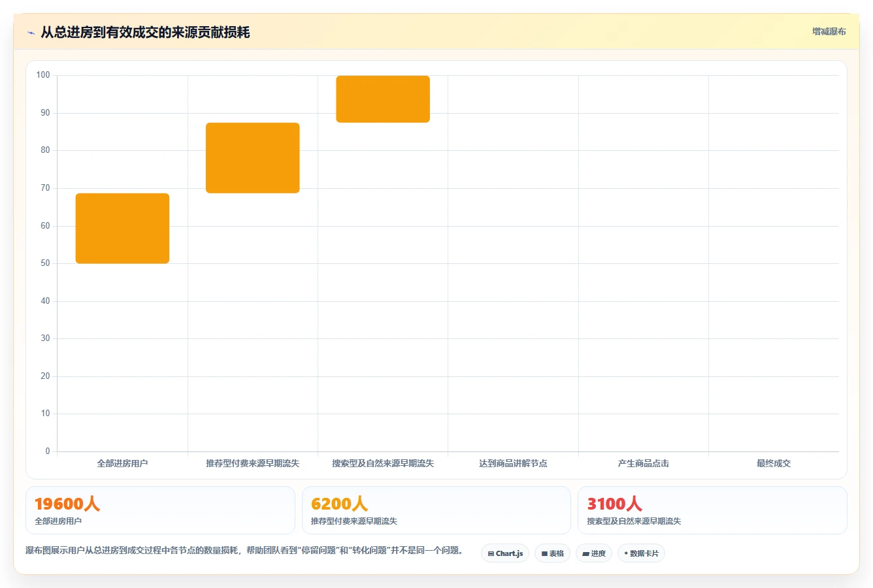Click the 最终成交 axis label

click(x=774, y=463)
